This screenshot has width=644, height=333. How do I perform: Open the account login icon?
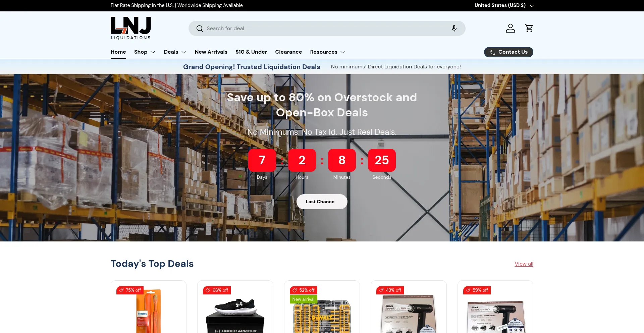point(510,28)
